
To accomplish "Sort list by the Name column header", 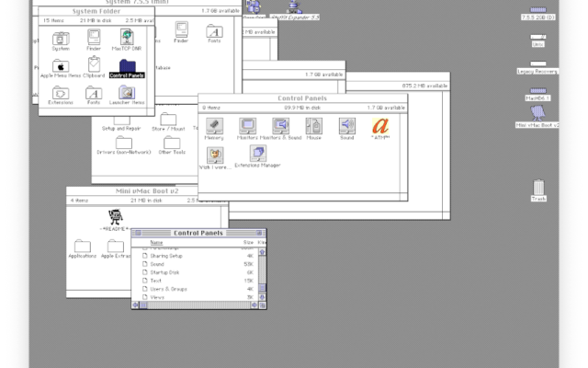I will coord(156,243).
